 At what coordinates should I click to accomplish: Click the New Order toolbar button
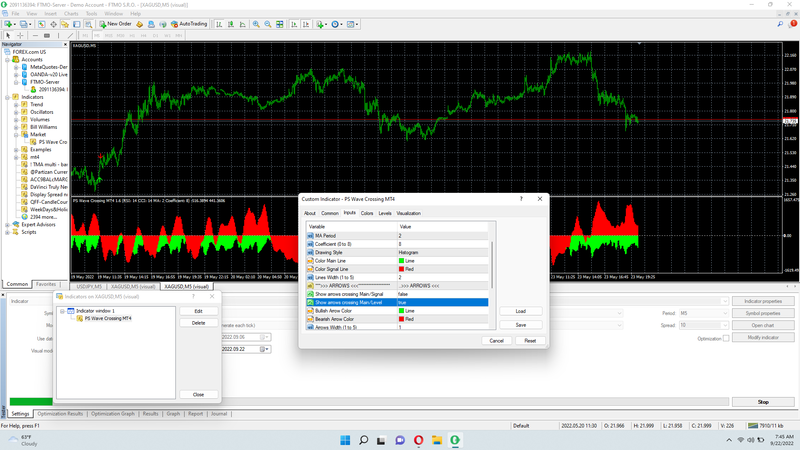pyautogui.click(x=116, y=23)
